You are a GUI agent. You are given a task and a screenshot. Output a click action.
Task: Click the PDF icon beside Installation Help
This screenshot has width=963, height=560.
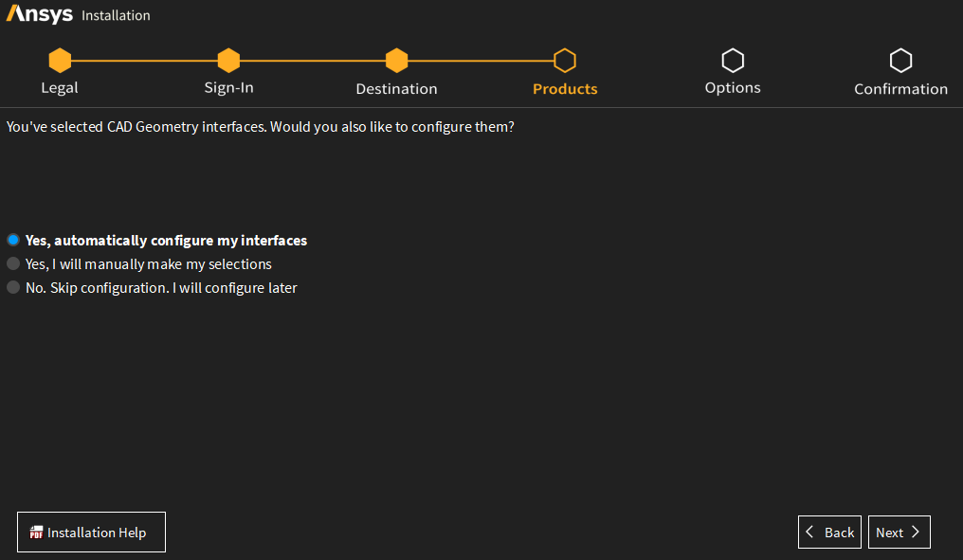point(37,533)
